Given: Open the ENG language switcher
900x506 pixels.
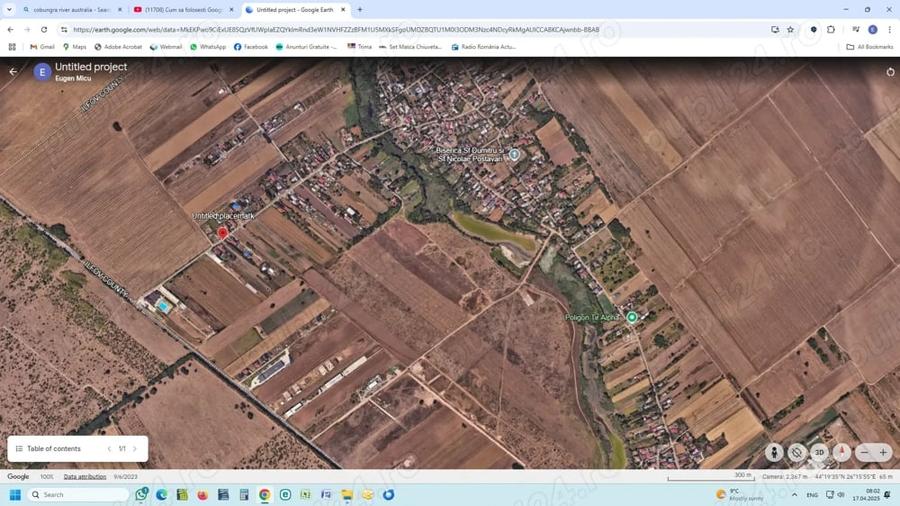Looking at the screenshot, I should pyautogui.click(x=812, y=495).
